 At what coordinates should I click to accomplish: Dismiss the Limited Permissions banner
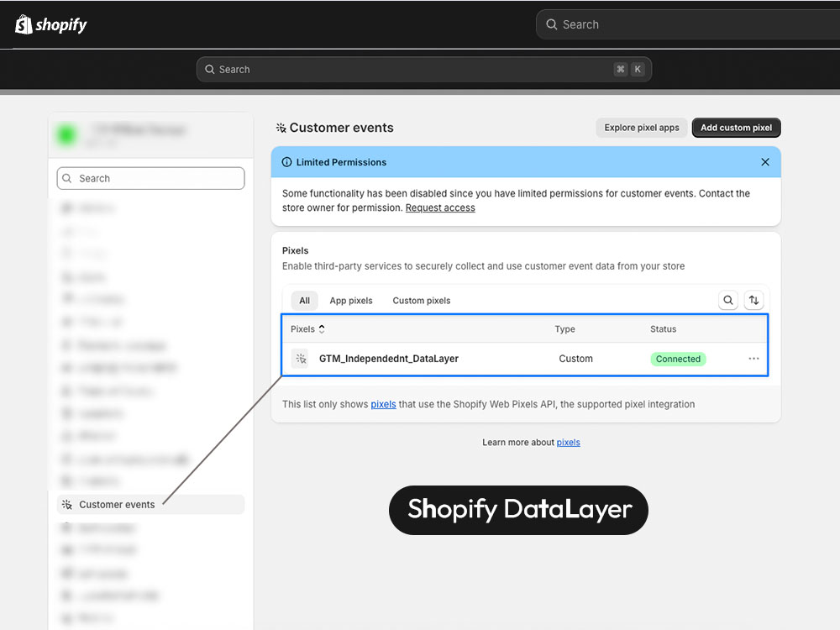765,162
